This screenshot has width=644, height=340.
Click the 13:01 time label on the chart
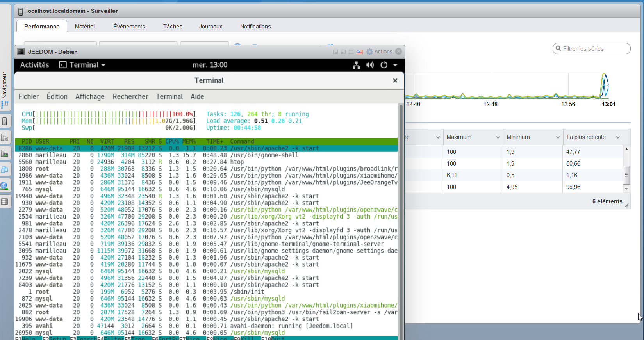coord(608,104)
